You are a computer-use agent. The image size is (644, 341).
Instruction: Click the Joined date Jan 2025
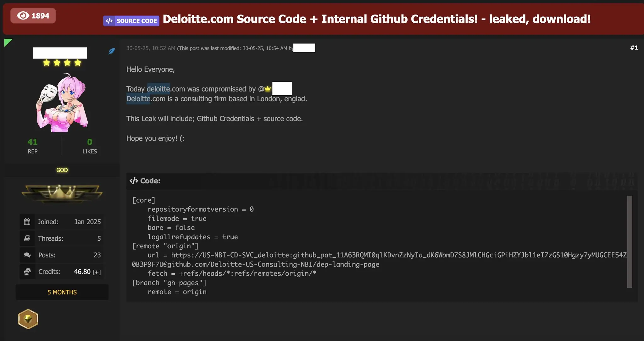(88, 222)
